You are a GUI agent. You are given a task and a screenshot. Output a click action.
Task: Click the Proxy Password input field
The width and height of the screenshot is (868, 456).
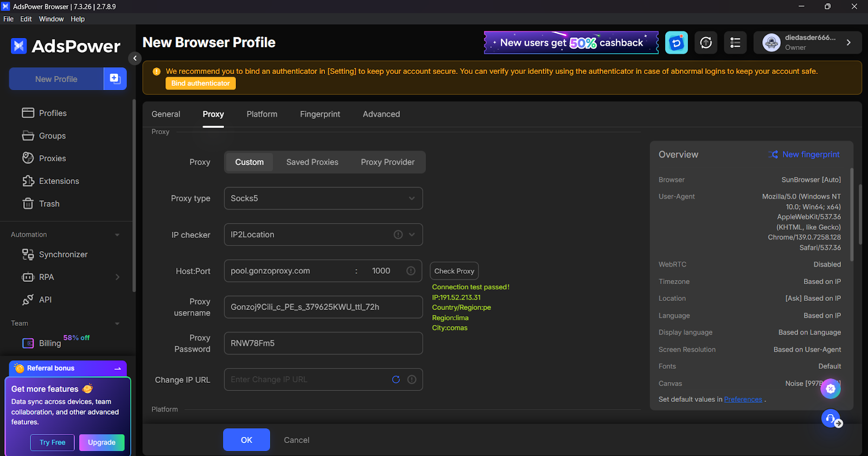tap(323, 343)
